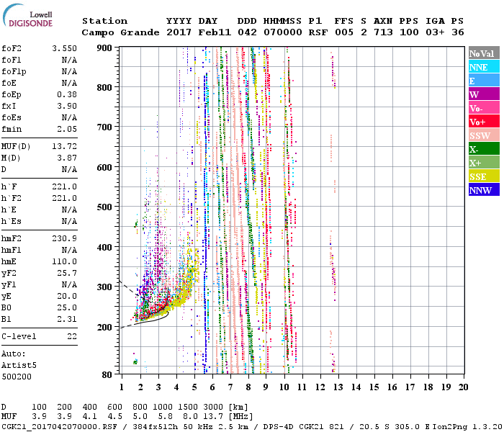Image resolution: width=504 pixels, height=432 pixels.
Task: Click the fxI value 3.90
Action: pos(67,106)
